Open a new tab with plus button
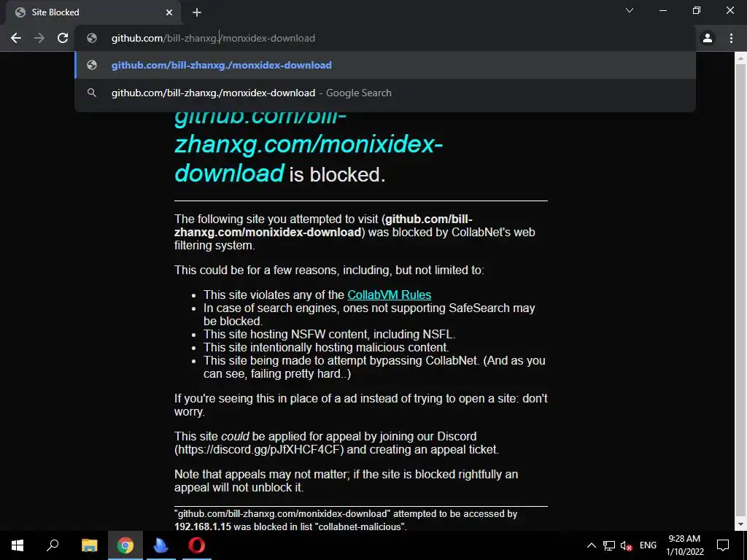The height and width of the screenshot is (560, 747). (197, 12)
